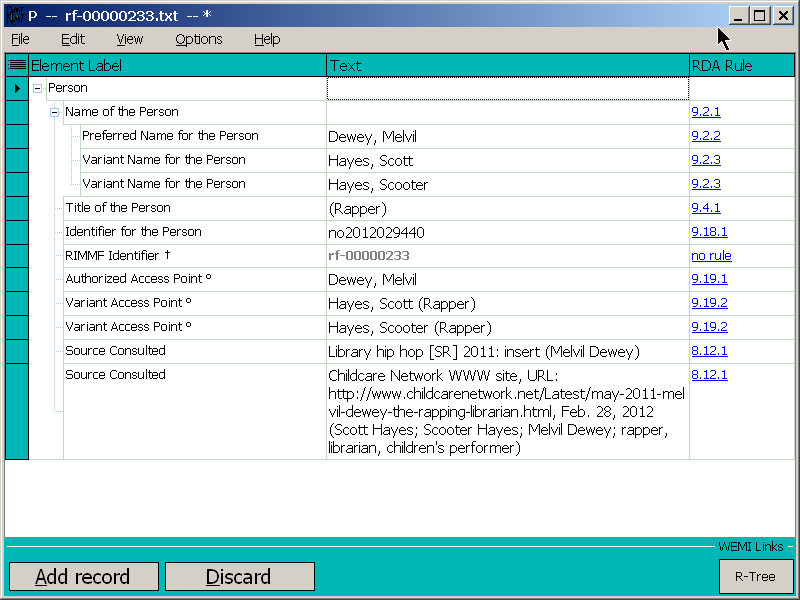The image size is (800, 600).
Task: Click the Element Label column header
Action: click(178, 65)
